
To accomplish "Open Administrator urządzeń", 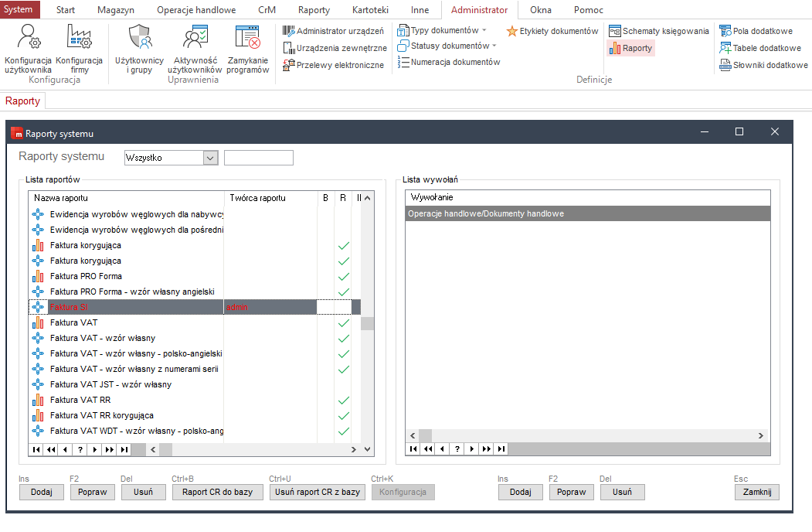I will click(x=333, y=31).
